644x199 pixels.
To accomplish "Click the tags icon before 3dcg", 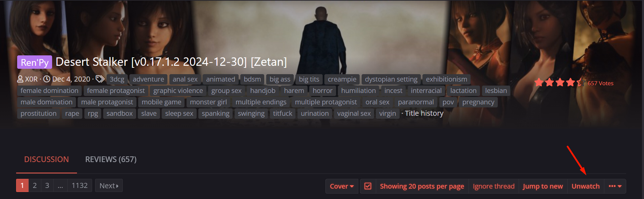I will (100, 79).
